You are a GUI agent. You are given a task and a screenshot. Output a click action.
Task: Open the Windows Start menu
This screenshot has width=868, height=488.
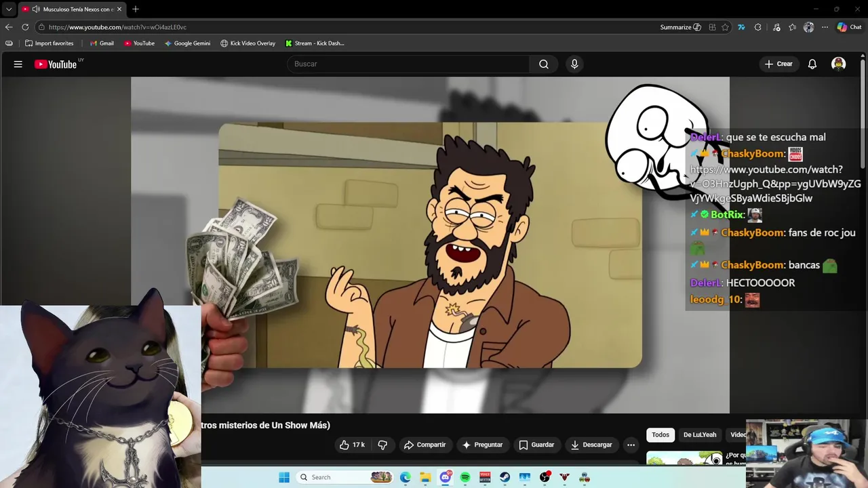(284, 477)
